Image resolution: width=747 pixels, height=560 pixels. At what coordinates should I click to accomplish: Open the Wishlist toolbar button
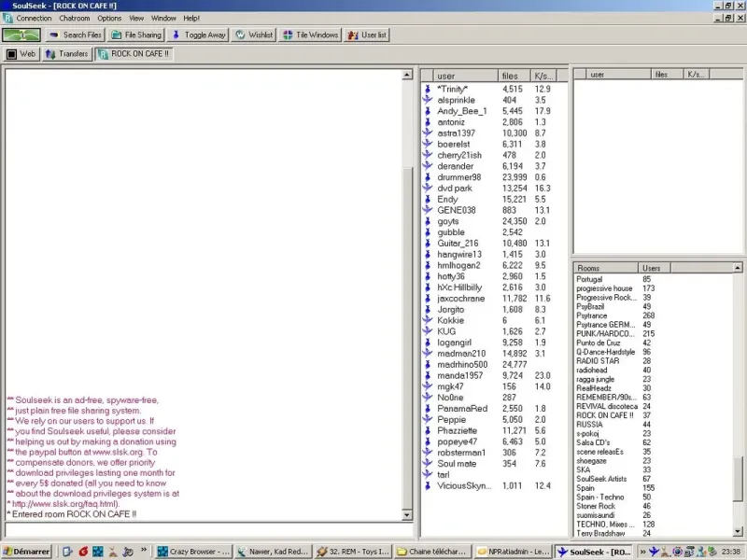click(x=255, y=35)
